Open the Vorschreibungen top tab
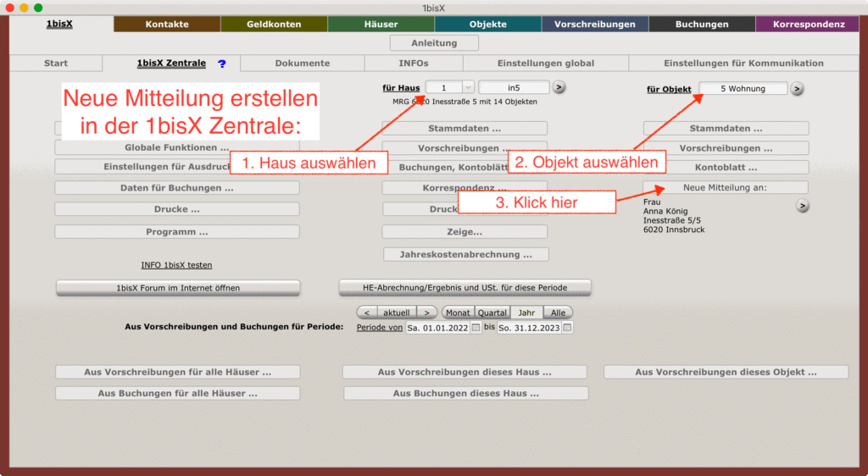868x476 pixels. click(595, 24)
